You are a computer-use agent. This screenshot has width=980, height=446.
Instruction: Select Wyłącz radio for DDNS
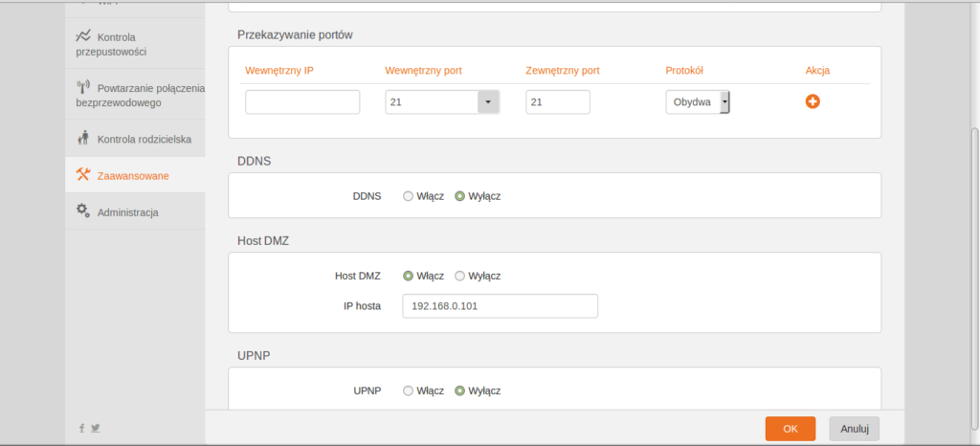[x=460, y=196]
